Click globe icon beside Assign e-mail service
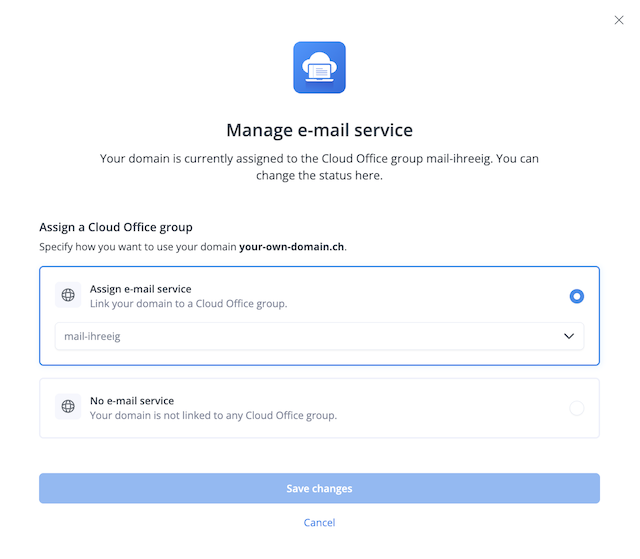 pos(68,295)
